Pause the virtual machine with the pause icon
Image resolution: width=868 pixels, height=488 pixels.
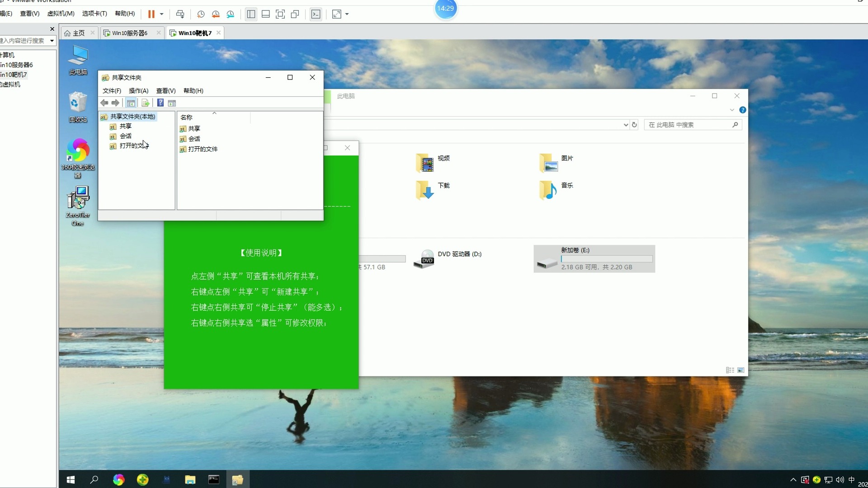click(x=151, y=14)
